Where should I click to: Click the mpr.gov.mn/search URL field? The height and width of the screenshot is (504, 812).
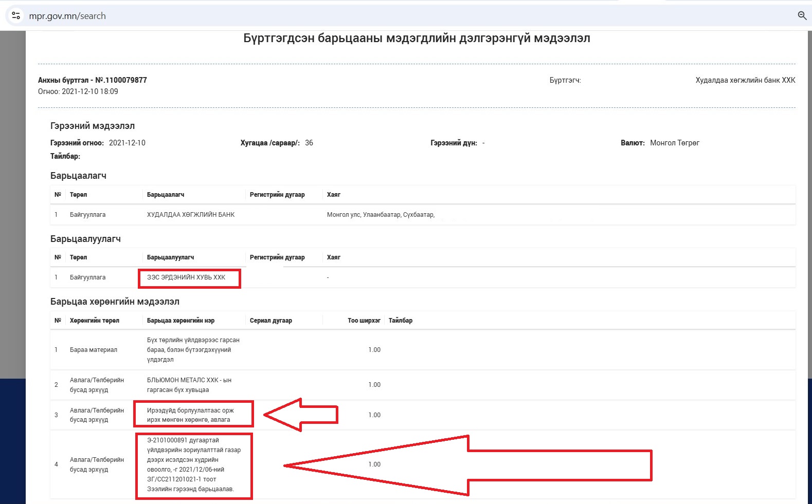pos(67,16)
